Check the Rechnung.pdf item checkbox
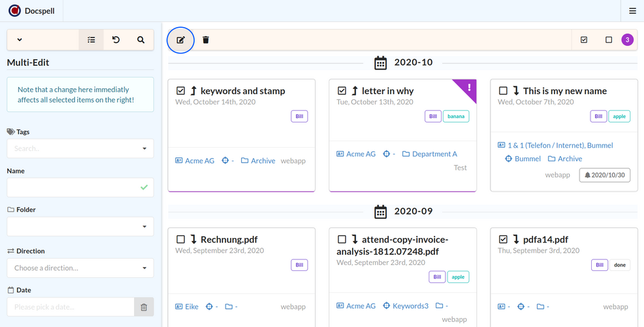This screenshot has width=644, height=327. 181,239
